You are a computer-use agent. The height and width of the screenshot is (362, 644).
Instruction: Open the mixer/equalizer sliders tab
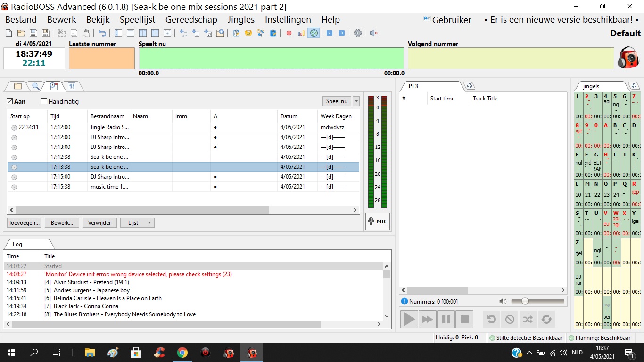pyautogui.click(x=72, y=86)
